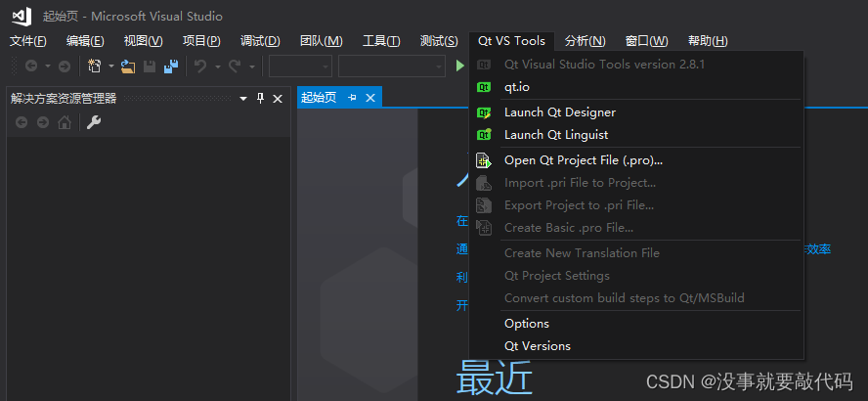The width and height of the screenshot is (868, 401).
Task: Open the solution configurations combo box
Action: [300, 67]
